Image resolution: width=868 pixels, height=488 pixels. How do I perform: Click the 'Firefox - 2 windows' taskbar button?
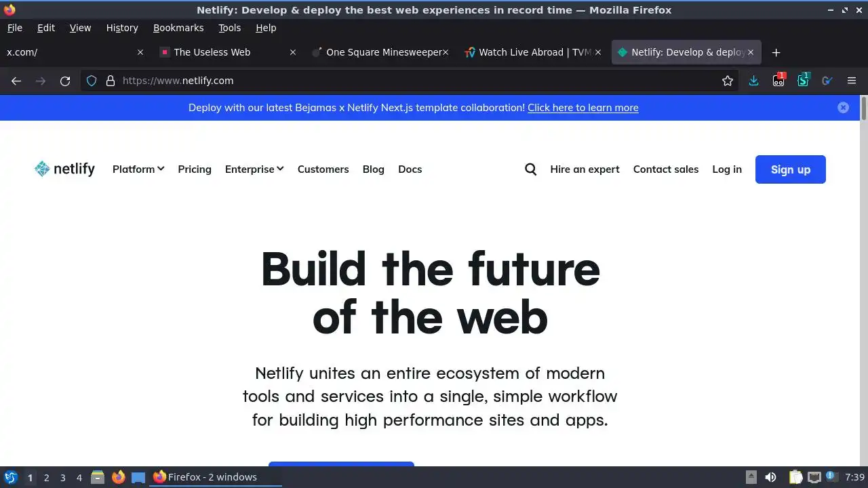pyautogui.click(x=216, y=477)
